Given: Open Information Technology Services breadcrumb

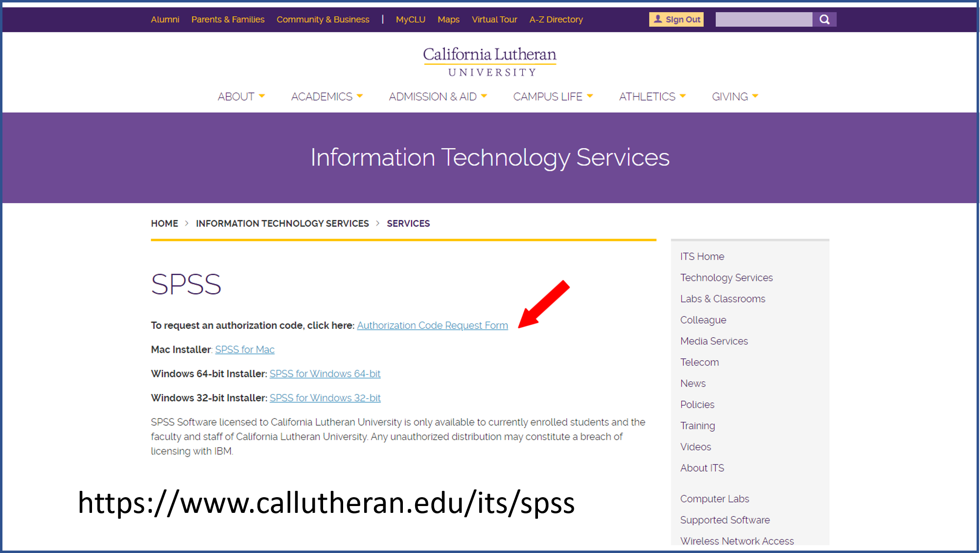Looking at the screenshot, I should pos(282,224).
